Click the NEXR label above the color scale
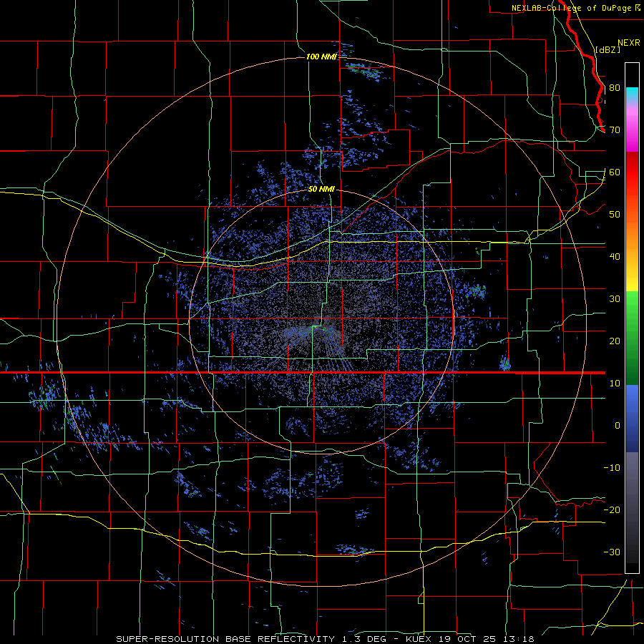The height and width of the screenshot is (644, 644). (628, 43)
